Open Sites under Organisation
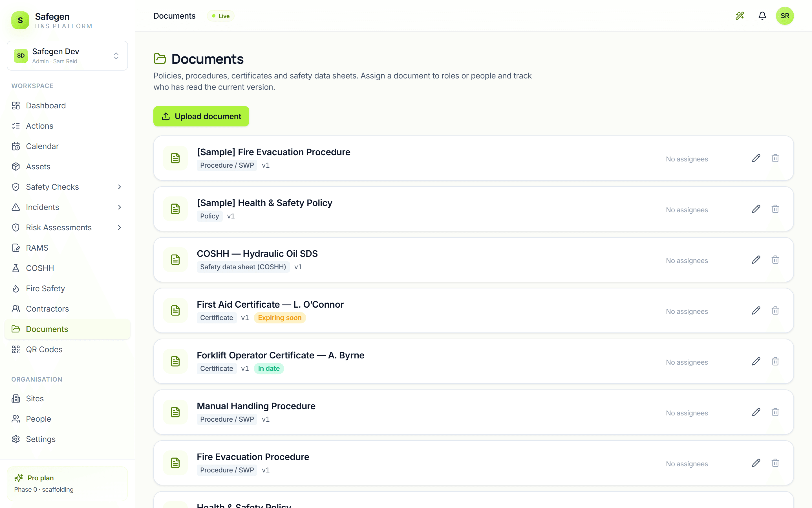This screenshot has width=812, height=508. (x=67, y=398)
